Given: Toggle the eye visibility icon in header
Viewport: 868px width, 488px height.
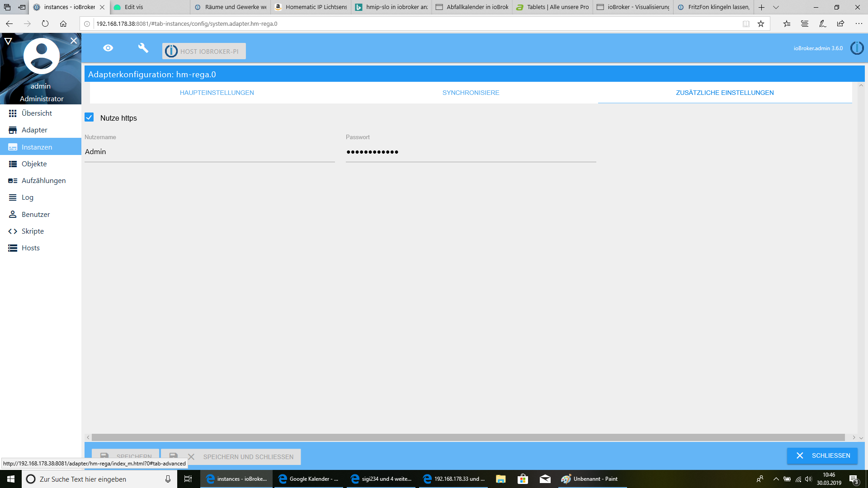Looking at the screenshot, I should [x=108, y=48].
